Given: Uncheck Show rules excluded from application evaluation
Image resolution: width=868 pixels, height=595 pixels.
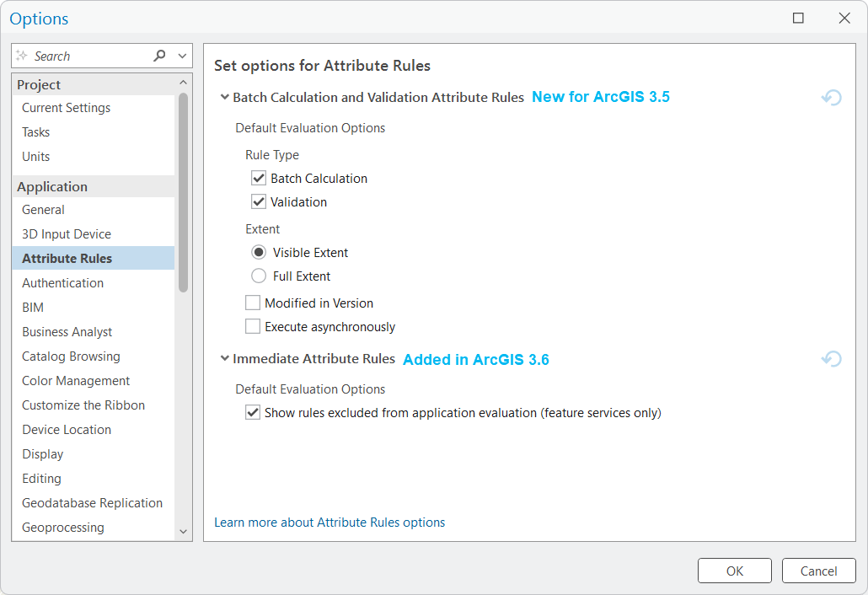Looking at the screenshot, I should [254, 413].
